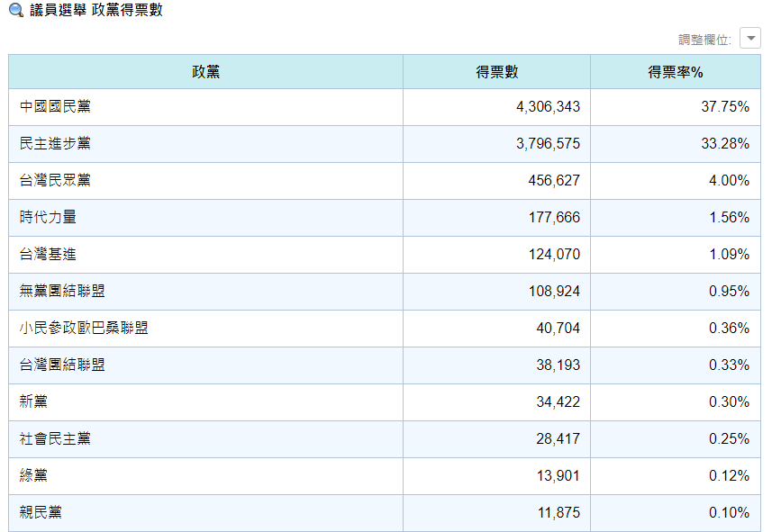This screenshot has height=532, width=781.
Task: Click the magnifier icon beside 議員選舉 title
Action: pos(16,10)
